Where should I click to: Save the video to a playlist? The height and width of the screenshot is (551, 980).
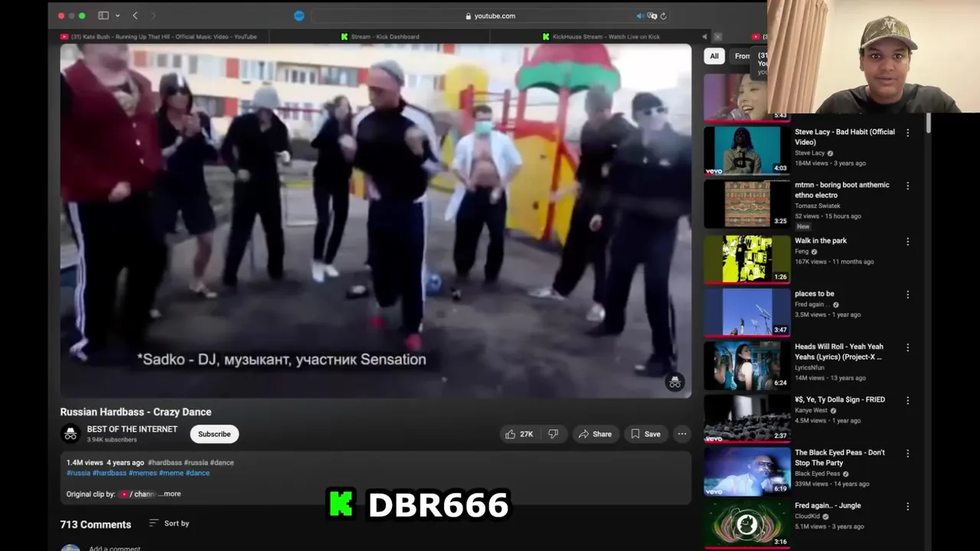pyautogui.click(x=645, y=434)
